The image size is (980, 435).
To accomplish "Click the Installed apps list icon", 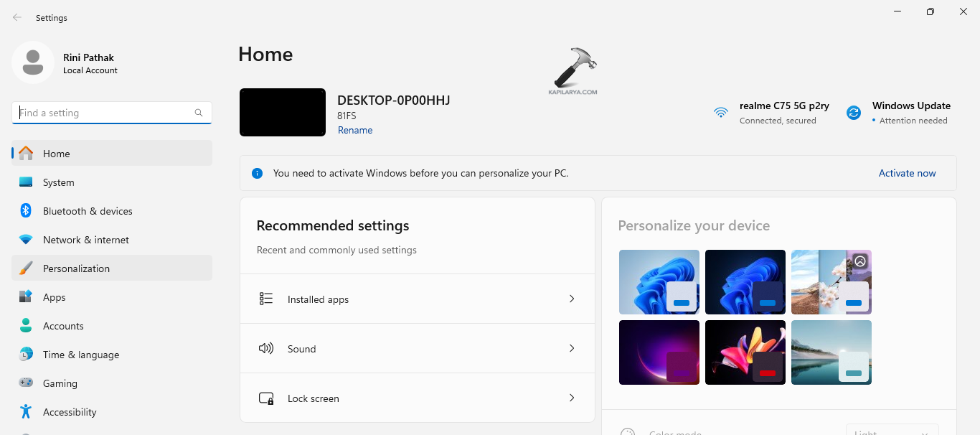I will [265, 298].
